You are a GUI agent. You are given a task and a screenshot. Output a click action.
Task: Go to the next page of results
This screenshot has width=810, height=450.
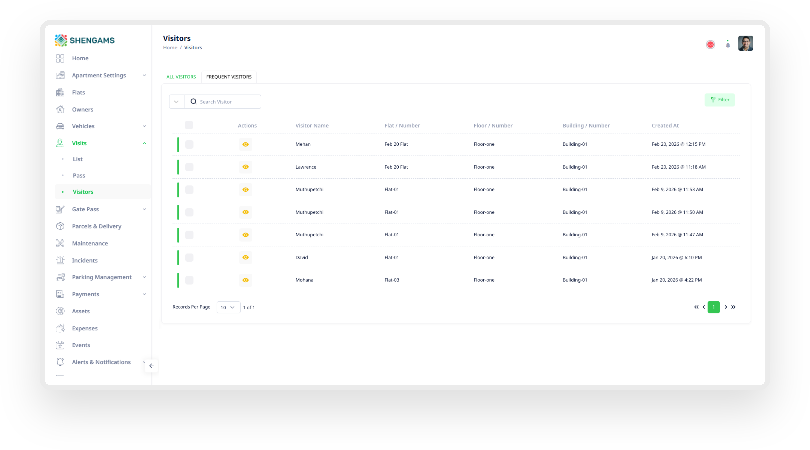[x=726, y=307]
